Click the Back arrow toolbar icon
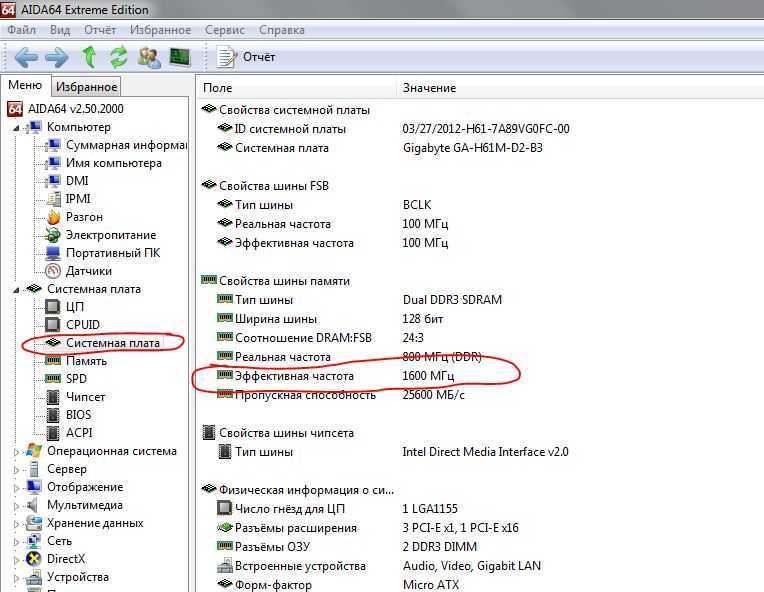The width and height of the screenshot is (764, 592). [26, 57]
